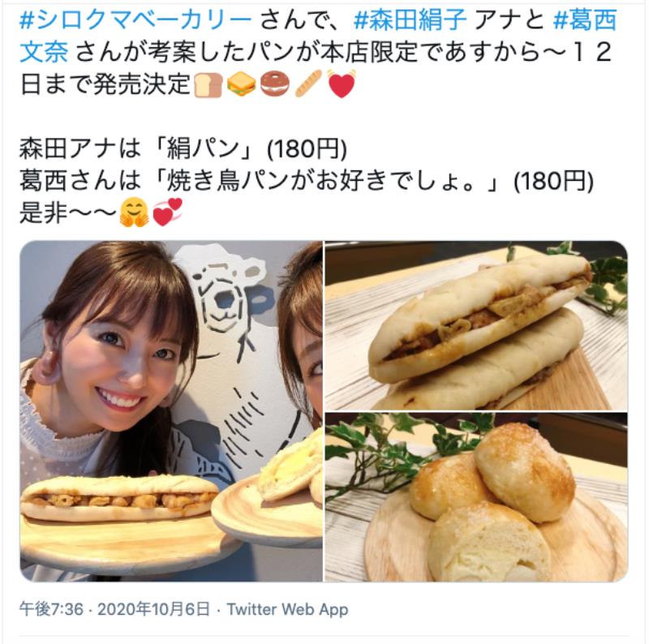Viewport: 649px width, 644px height.
Task: Click the 午後7:36 timestamp
Action: [x=51, y=609]
